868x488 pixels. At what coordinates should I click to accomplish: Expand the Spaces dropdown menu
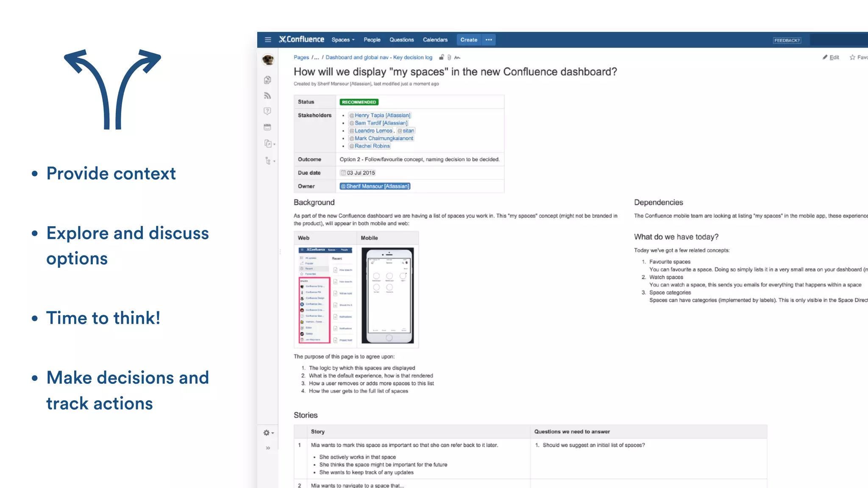coord(343,40)
